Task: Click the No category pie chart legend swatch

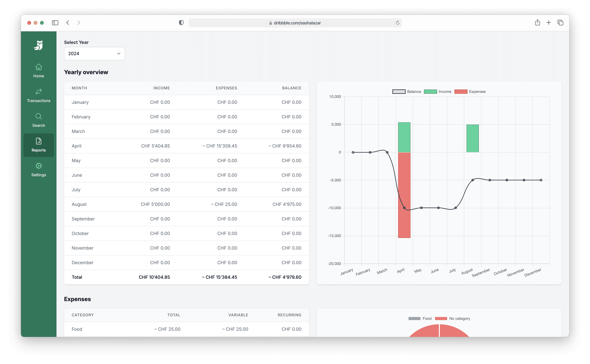Action: click(441, 319)
